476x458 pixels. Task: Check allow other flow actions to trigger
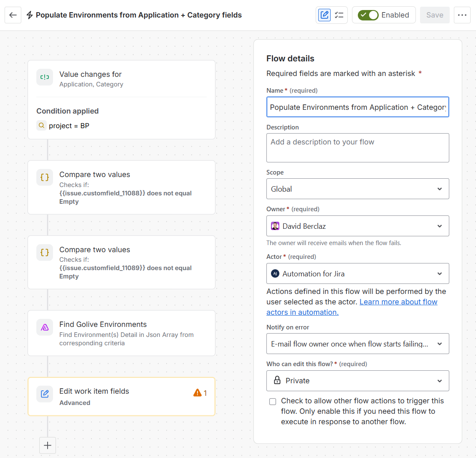[273, 402]
